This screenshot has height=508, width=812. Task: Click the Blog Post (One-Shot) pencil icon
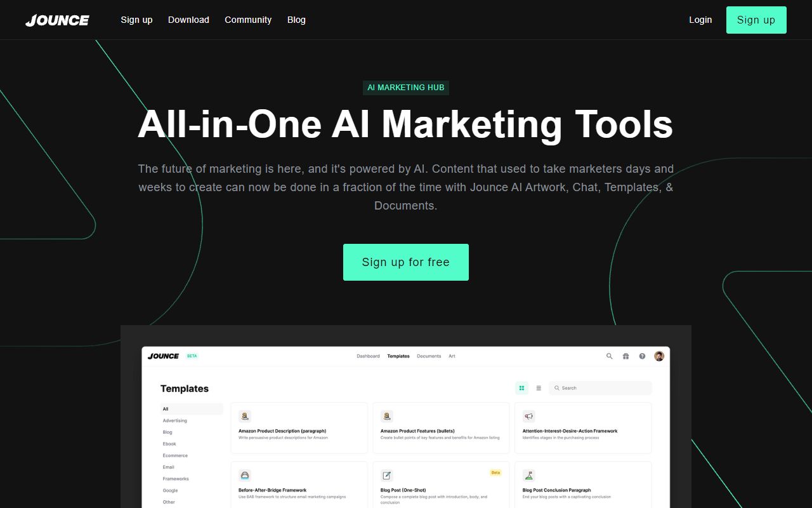[x=387, y=475]
